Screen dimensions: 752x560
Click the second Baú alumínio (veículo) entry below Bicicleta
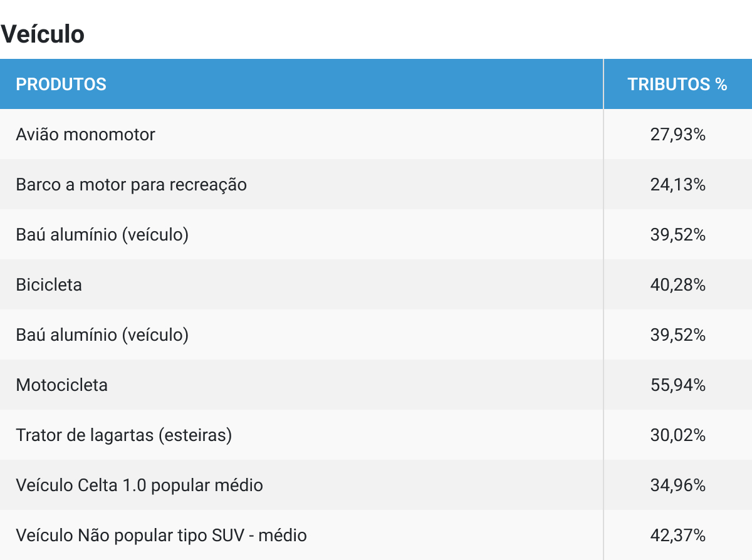click(x=102, y=335)
